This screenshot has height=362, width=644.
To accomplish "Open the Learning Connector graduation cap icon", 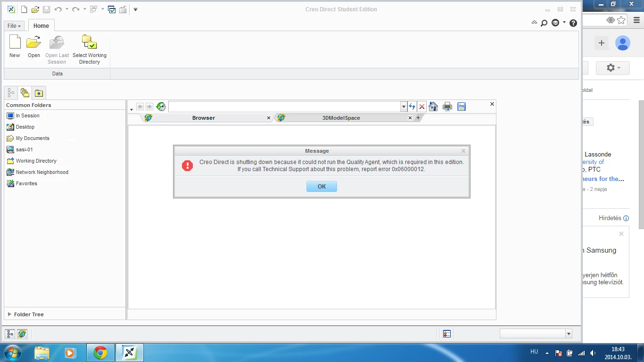I will (x=555, y=23).
